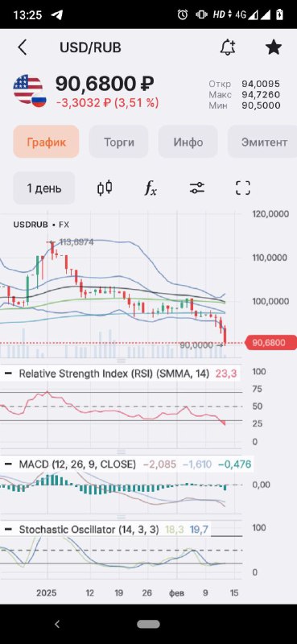Click the resize handle above RSI panel
Screen dimensions: 297x644
point(122,361)
